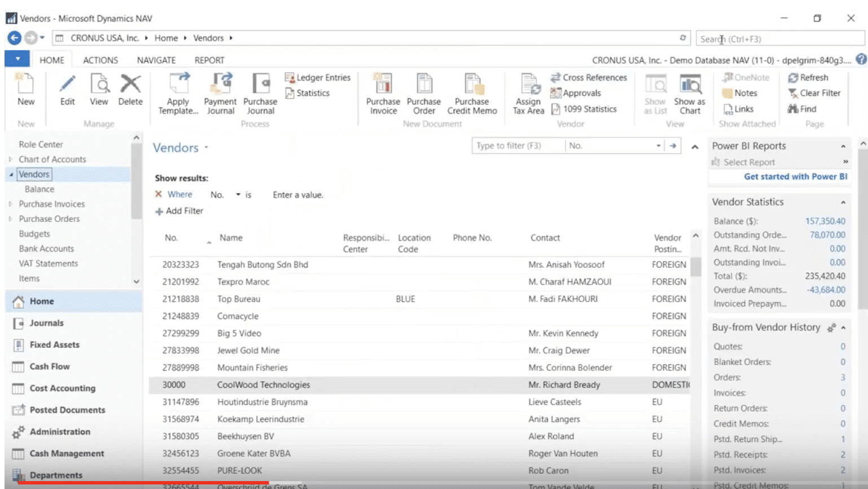Expand Purchase Orders tree node

[10, 219]
